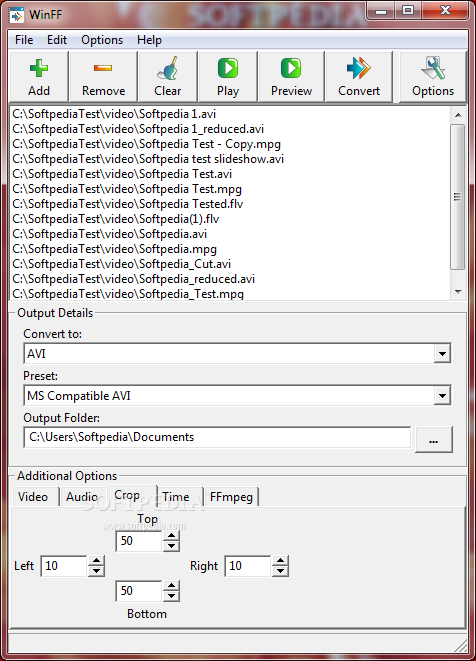
Task: Click the Right crop input field
Action: (x=248, y=566)
